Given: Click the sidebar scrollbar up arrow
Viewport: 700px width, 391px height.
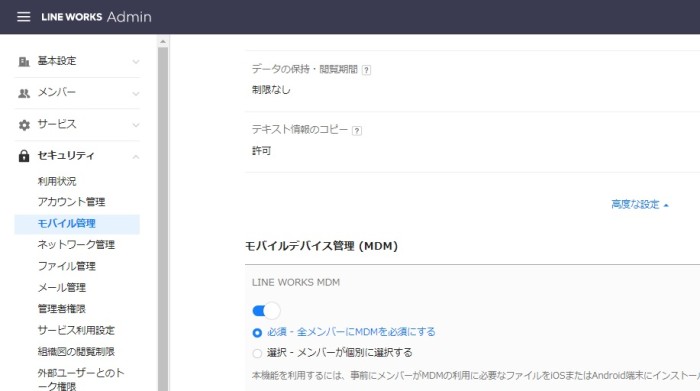Looking at the screenshot, I should [x=163, y=42].
